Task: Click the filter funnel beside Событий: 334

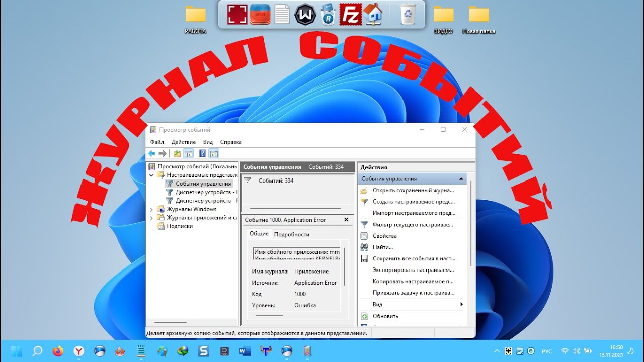Action: point(248,180)
